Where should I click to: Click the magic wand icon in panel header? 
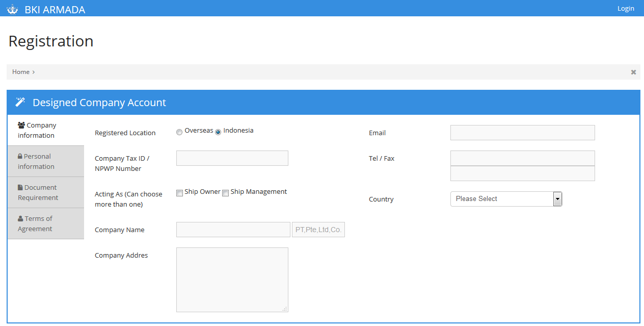(20, 102)
